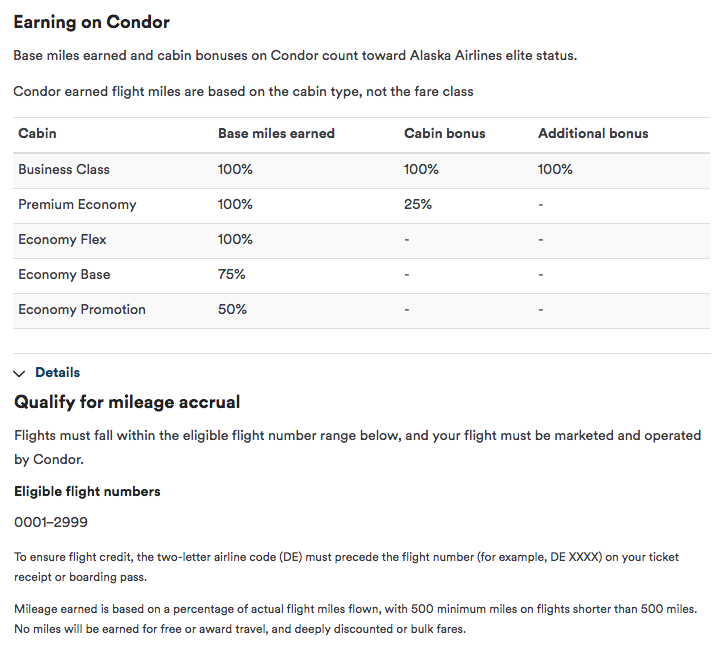719x645 pixels.
Task: Select the Business Class row label
Action: coord(64,169)
